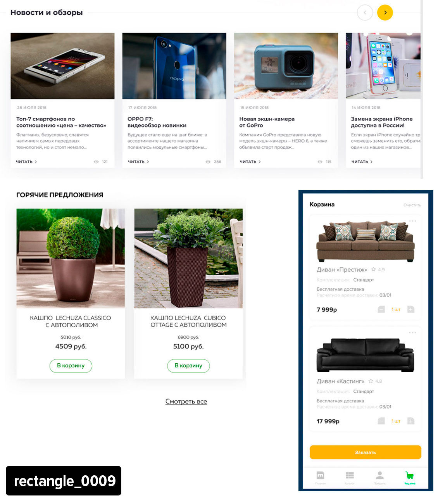
Task: Open the Профиль tab icon
Action: (380, 475)
